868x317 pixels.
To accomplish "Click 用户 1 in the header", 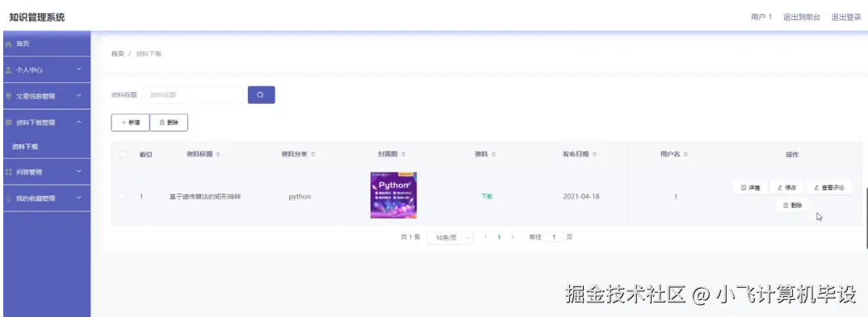I will point(761,17).
